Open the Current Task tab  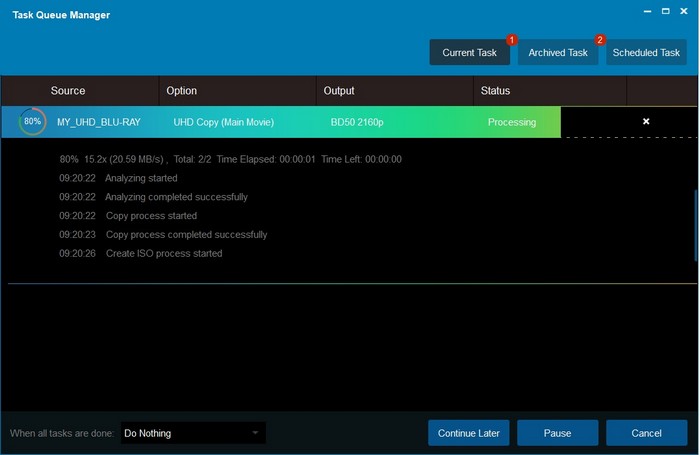click(x=469, y=53)
